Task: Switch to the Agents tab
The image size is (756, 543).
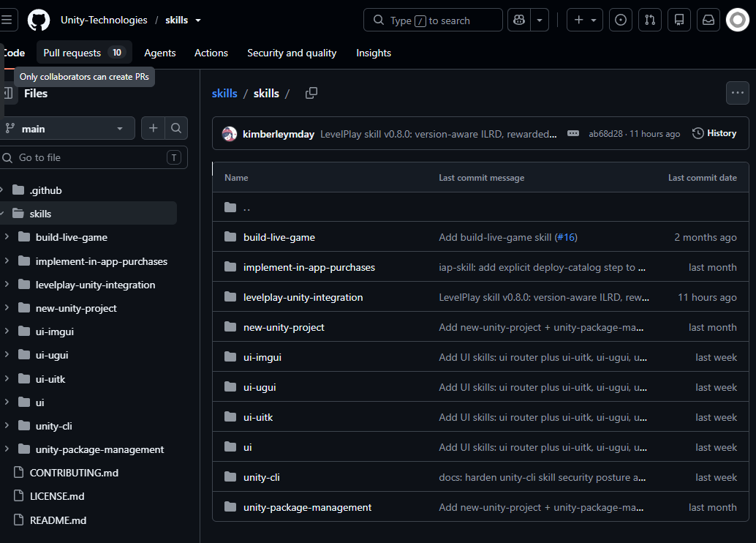Action: pos(160,53)
